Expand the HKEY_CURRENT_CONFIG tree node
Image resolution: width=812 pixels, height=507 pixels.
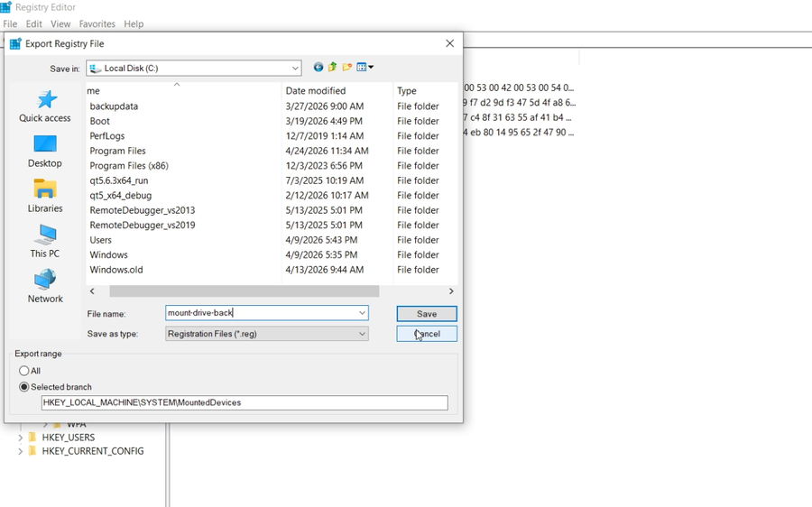point(20,451)
